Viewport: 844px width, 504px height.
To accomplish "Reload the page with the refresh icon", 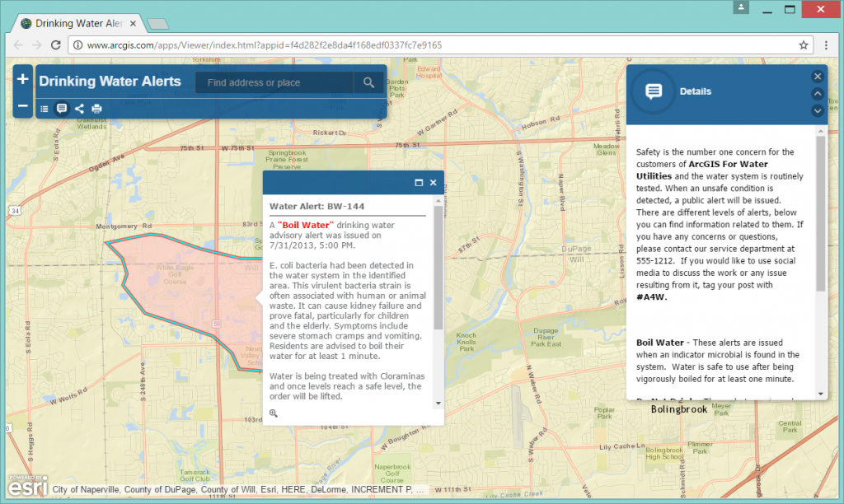I will (54, 45).
